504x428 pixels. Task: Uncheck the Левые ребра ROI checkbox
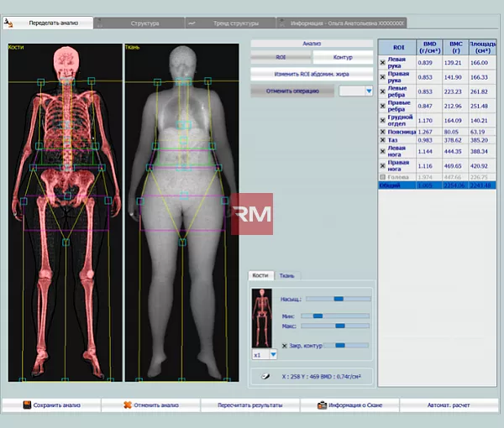coord(382,91)
